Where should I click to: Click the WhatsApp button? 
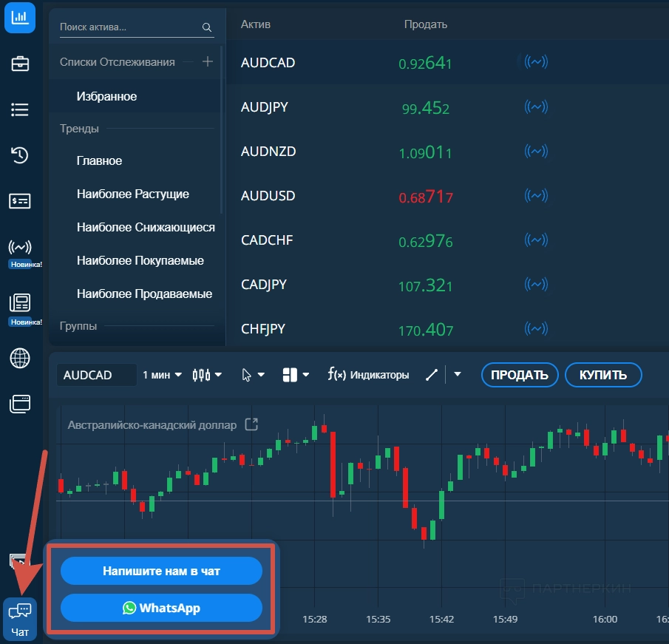click(x=161, y=607)
